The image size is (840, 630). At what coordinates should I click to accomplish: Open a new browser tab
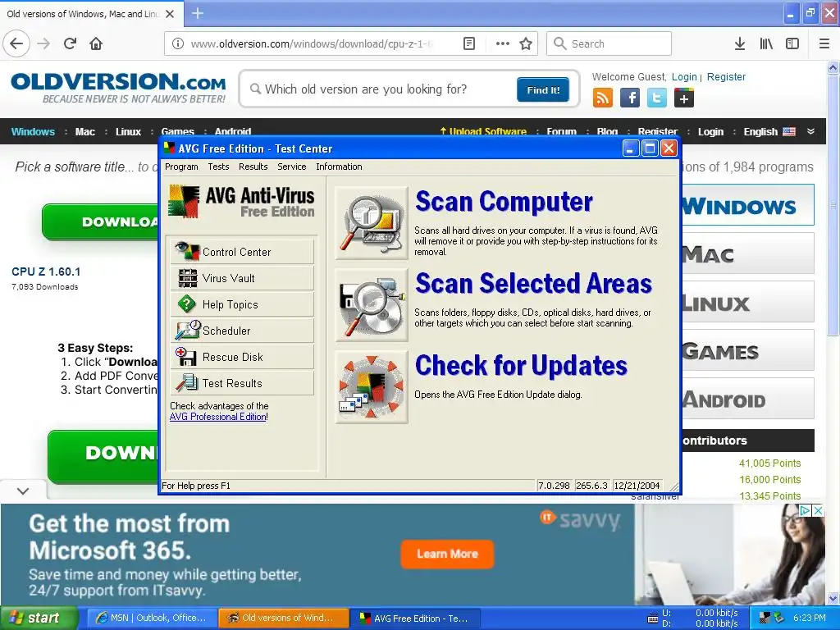[x=197, y=13]
